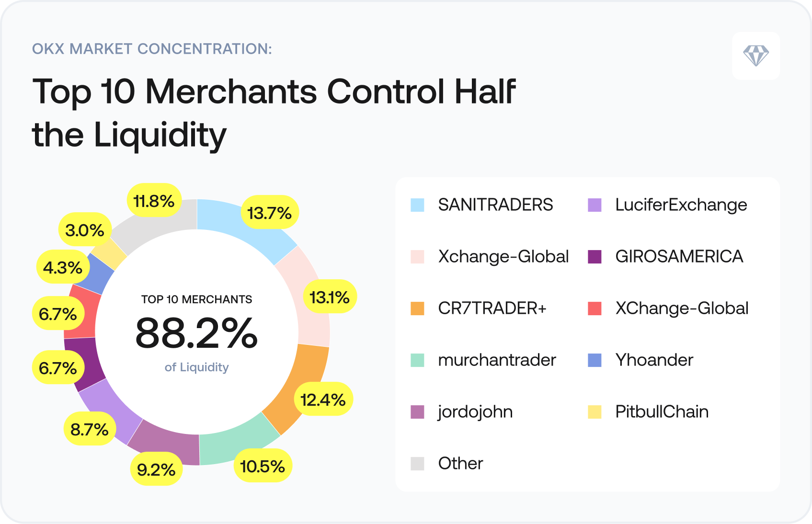Select the murchantrader mint green legend swatch
Screen dimensions: 812x524
coord(417,360)
